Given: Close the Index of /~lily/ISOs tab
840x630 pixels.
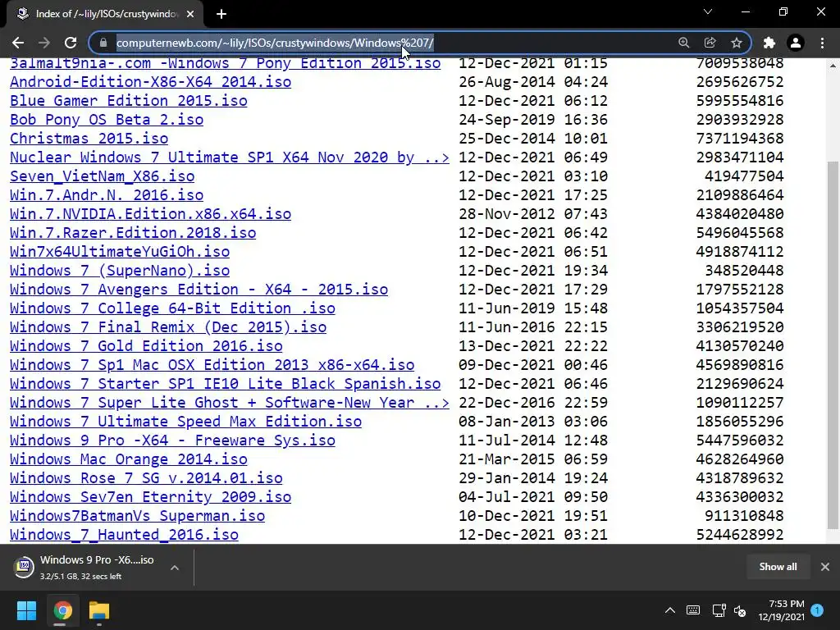Looking at the screenshot, I should click(x=190, y=14).
